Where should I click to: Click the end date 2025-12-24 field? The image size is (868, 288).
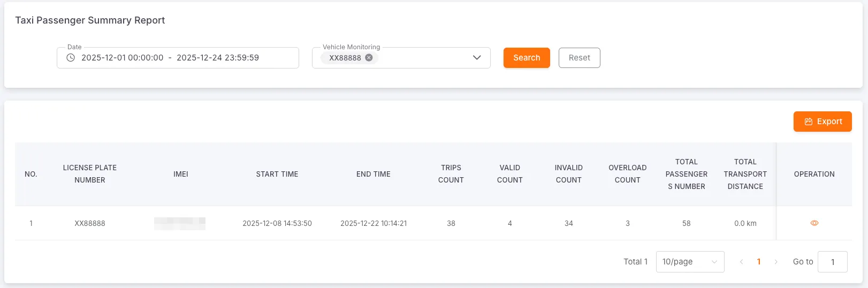(218, 58)
